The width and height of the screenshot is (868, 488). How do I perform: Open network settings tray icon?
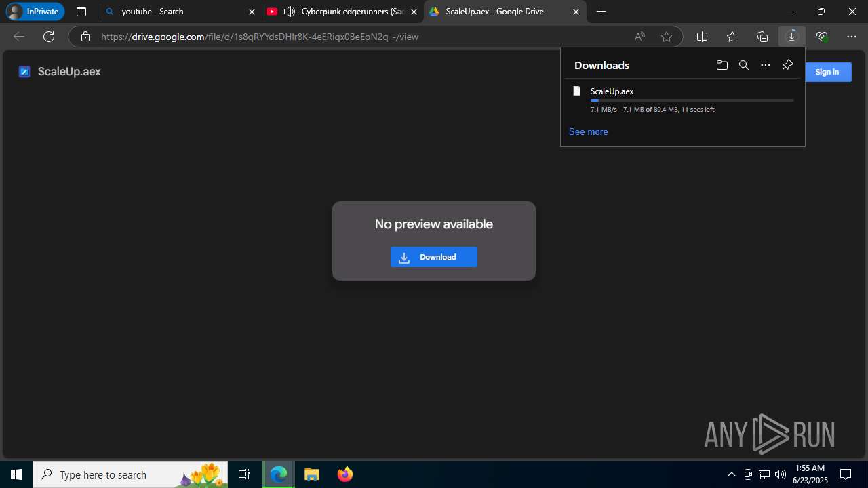click(x=764, y=474)
